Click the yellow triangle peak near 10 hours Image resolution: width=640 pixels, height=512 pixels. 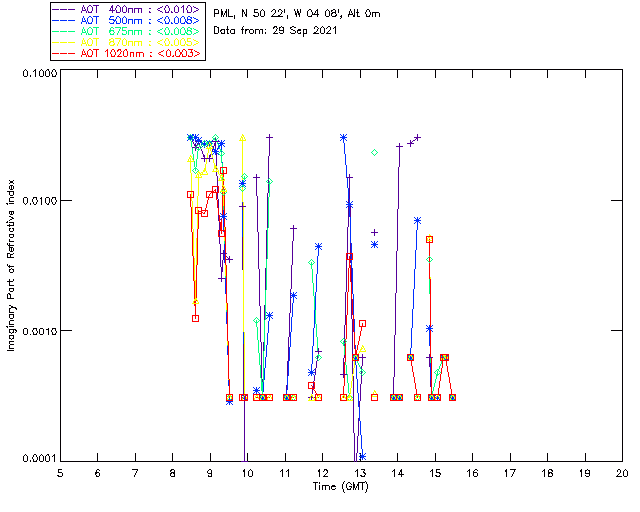tap(243, 138)
